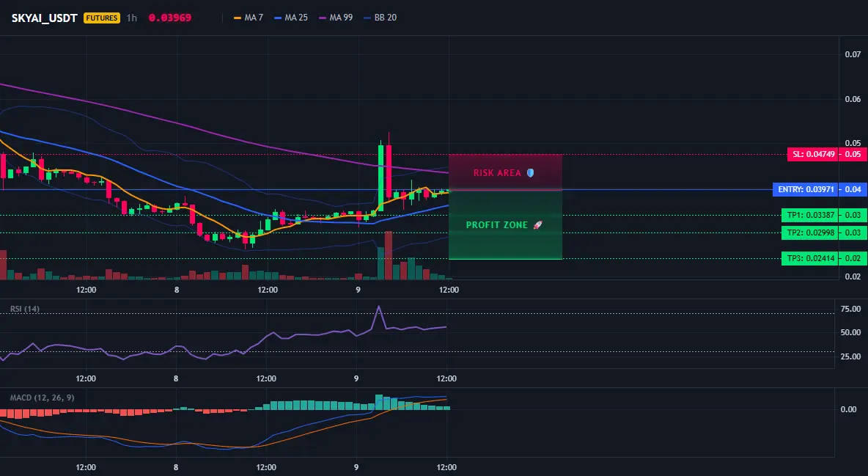
Task: Click date label 9 under the price chart
Action: pyautogui.click(x=358, y=290)
